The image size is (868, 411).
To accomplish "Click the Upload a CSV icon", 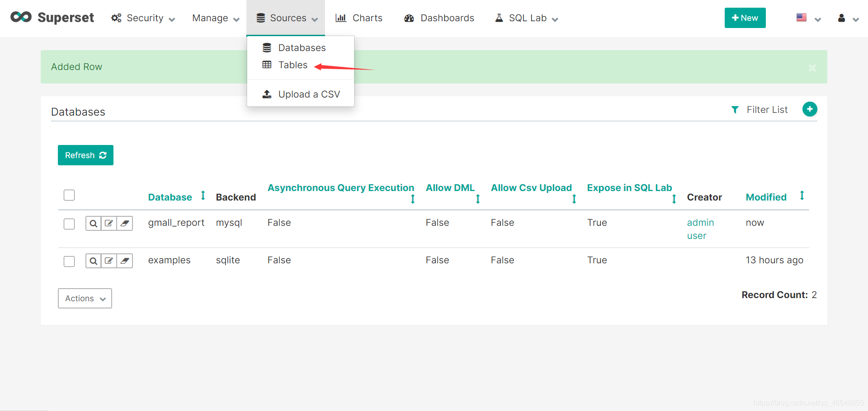I will (x=267, y=94).
